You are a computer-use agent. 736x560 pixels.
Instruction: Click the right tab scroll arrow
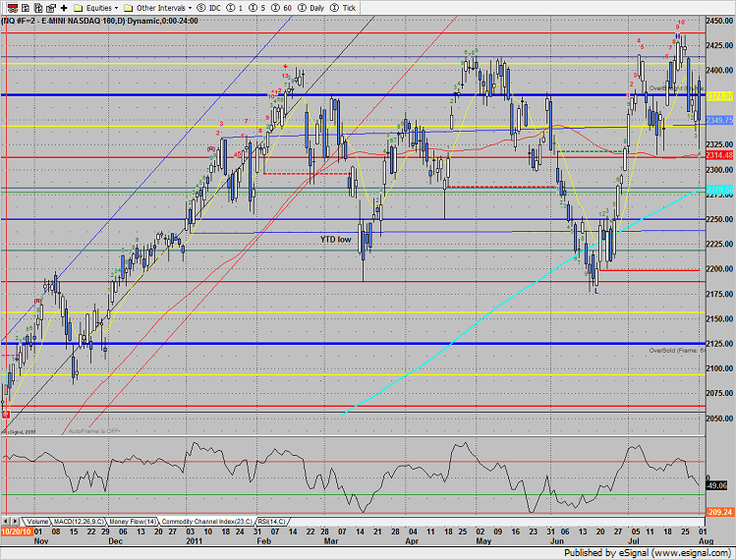point(15,522)
